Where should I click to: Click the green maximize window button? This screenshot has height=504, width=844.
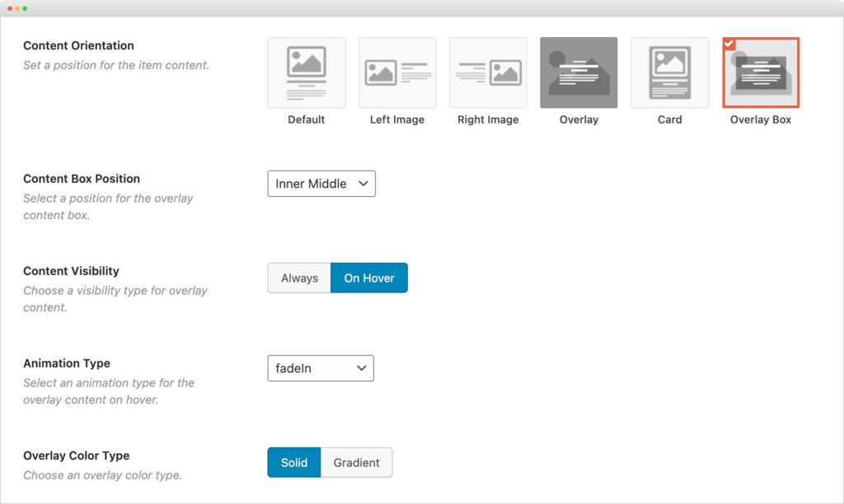tap(25, 8)
